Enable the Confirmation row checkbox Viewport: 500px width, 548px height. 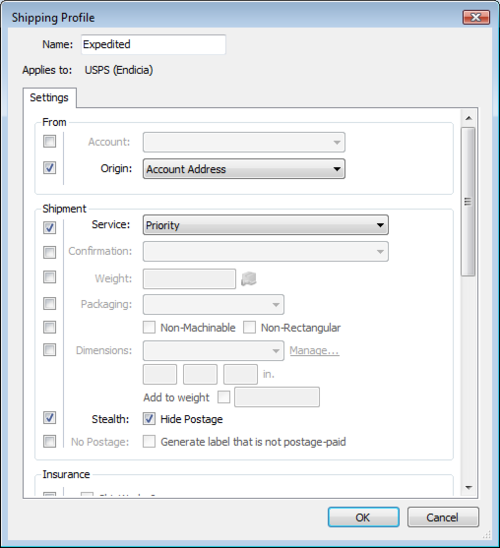pos(49,252)
